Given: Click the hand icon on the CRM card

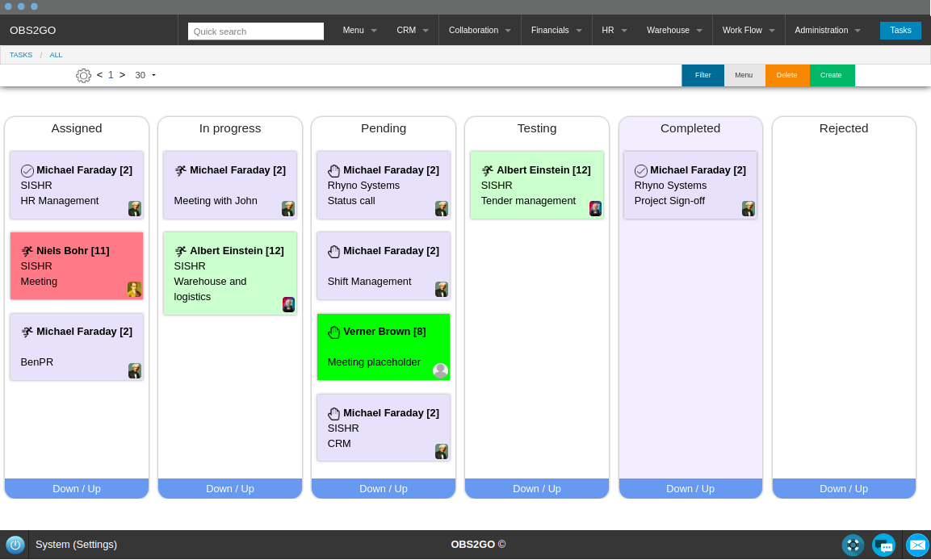Looking at the screenshot, I should (x=333, y=413).
